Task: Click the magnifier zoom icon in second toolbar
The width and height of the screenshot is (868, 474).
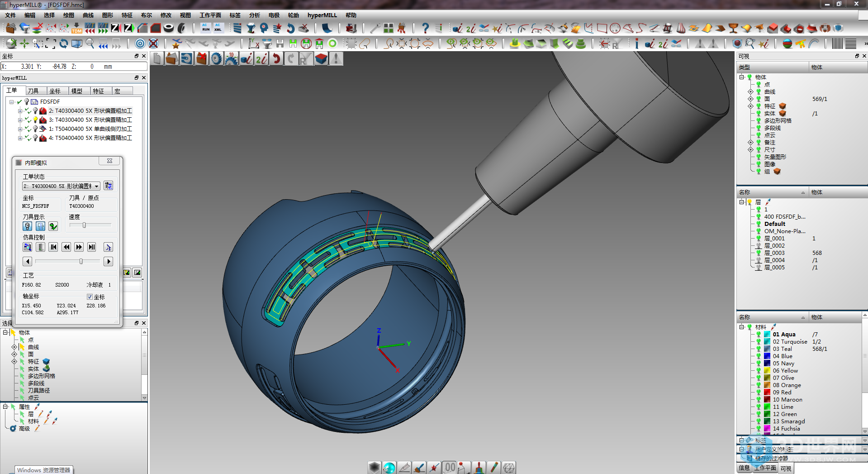Action: click(x=90, y=43)
